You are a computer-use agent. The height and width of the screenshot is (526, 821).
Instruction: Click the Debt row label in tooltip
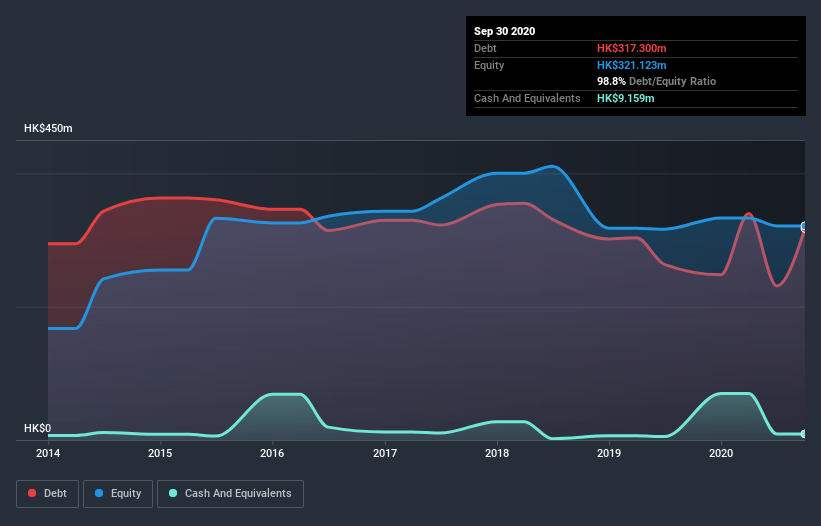[x=485, y=48]
